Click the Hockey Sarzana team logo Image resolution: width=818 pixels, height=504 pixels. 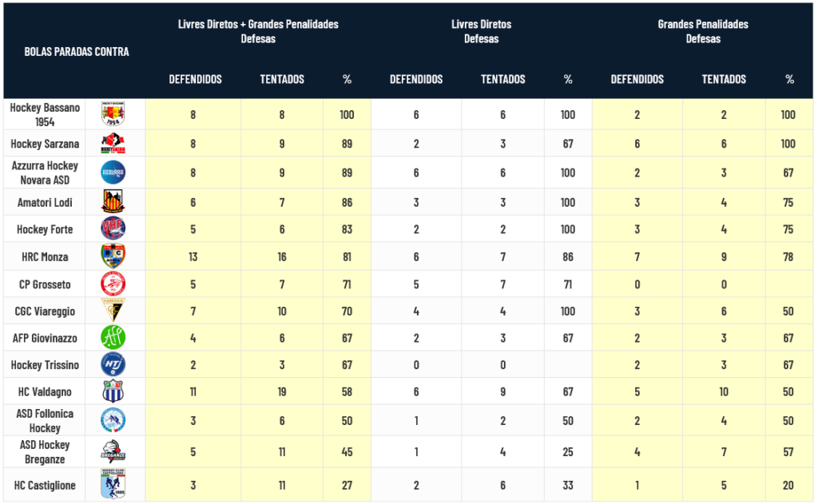tap(113, 144)
